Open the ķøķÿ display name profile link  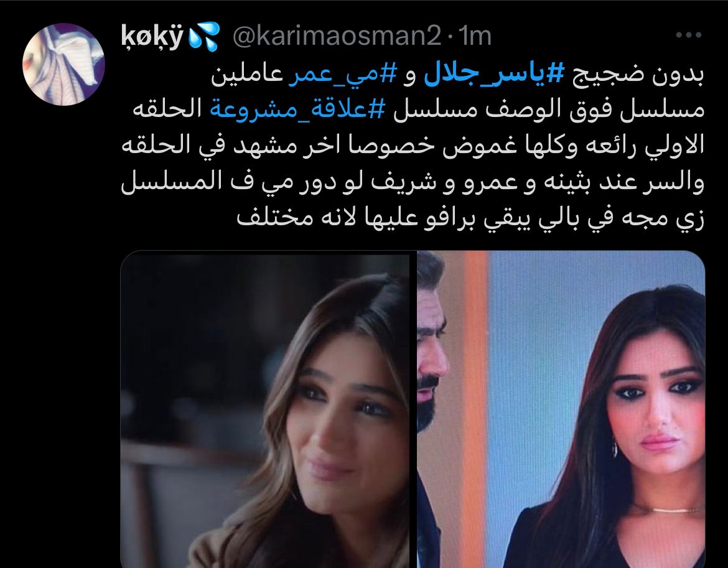click(x=152, y=36)
